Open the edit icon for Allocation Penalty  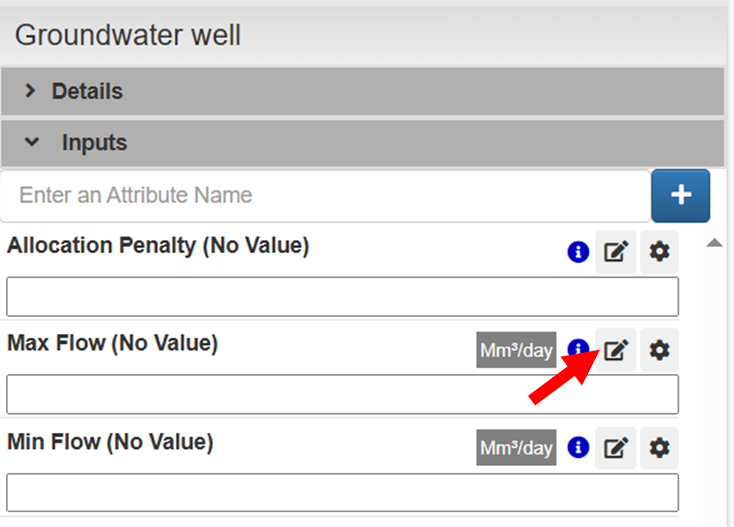(616, 252)
